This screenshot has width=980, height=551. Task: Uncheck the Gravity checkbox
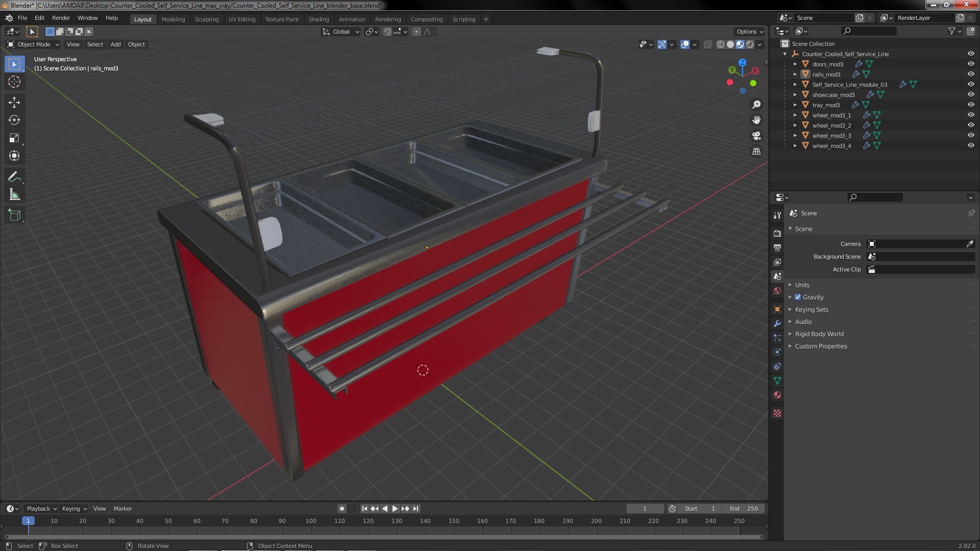pos(798,297)
